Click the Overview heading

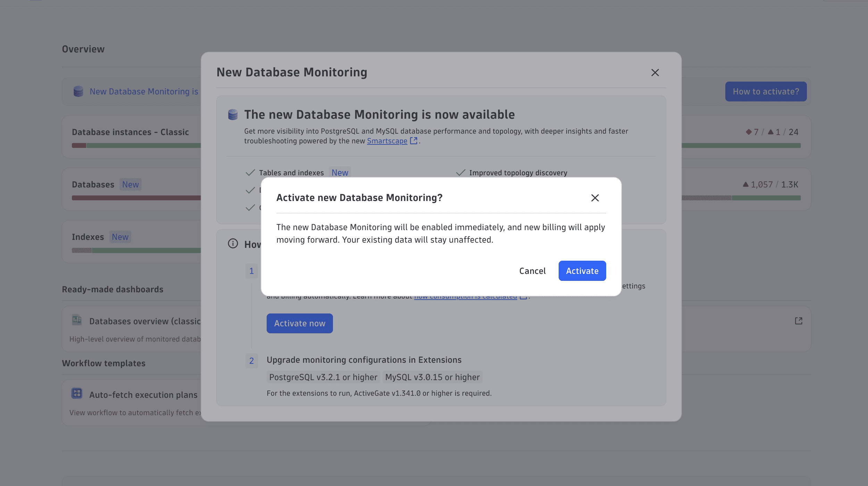[x=83, y=49]
